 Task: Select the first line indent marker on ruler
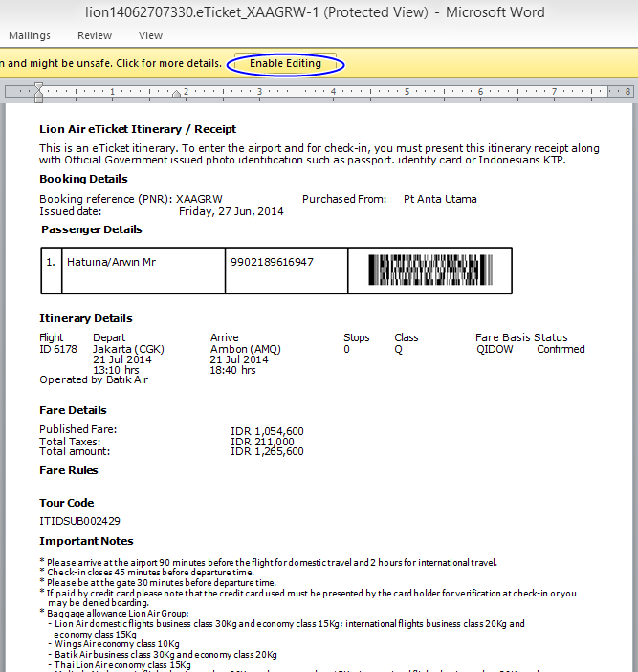coord(38,86)
